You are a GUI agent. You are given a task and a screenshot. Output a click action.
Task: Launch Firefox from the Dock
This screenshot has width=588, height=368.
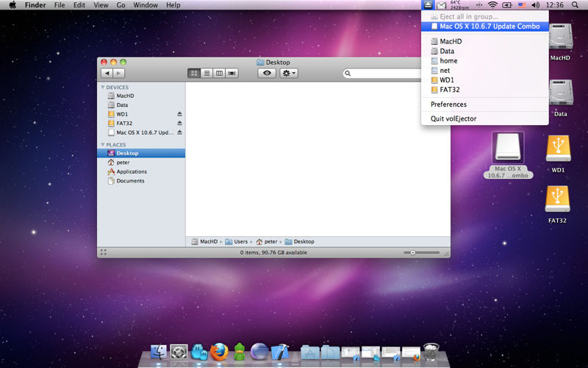[x=219, y=353]
